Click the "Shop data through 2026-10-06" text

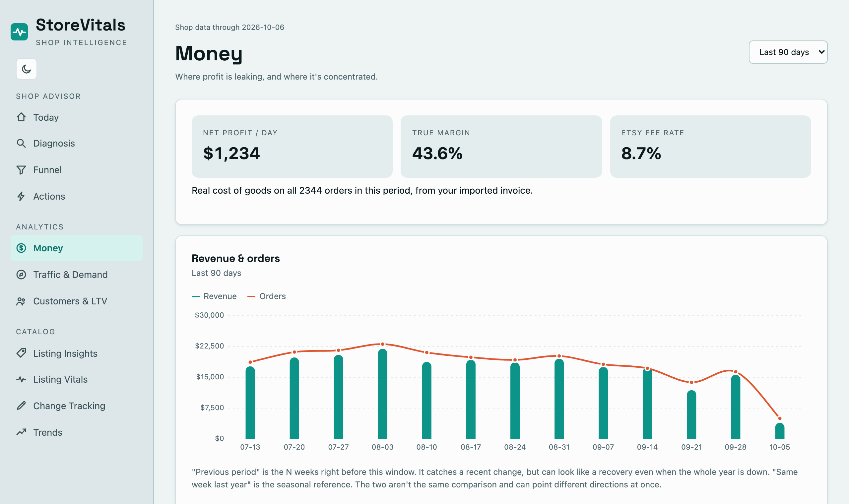(x=229, y=27)
